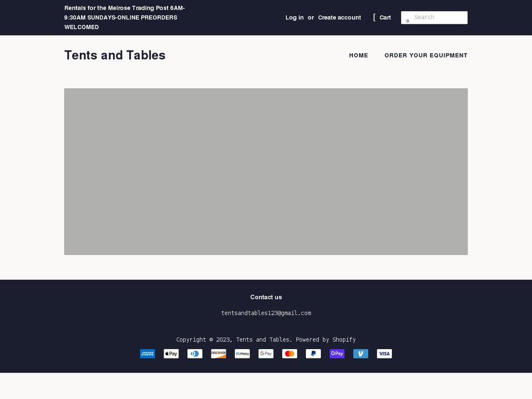The image size is (532, 399).
Task: Open the Cart link
Action: click(382, 17)
